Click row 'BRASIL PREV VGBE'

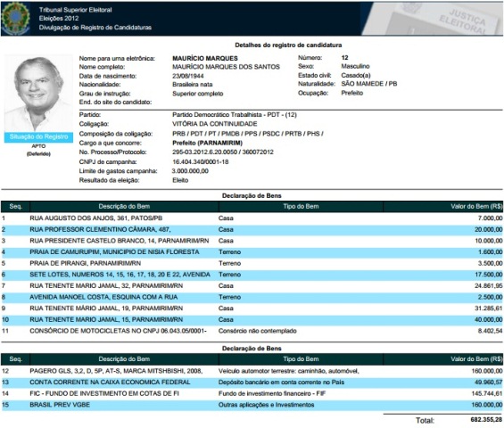[x=252, y=405]
